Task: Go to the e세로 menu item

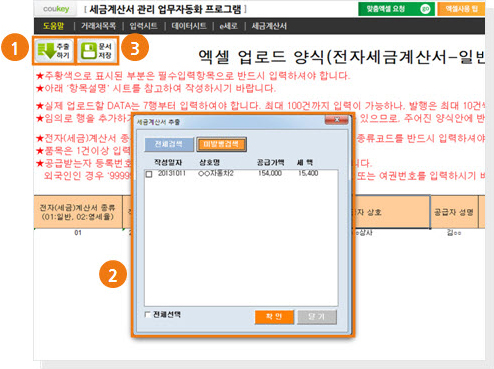Action: coord(229,26)
